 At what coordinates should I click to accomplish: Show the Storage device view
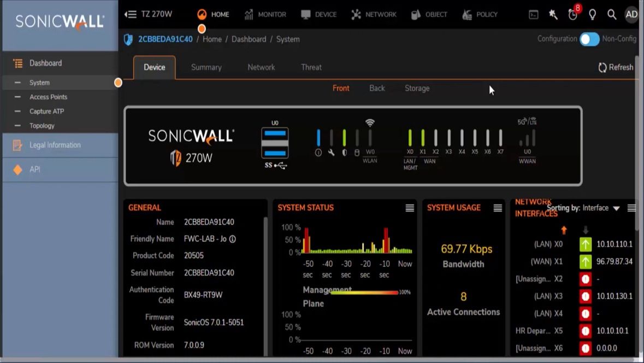(417, 89)
